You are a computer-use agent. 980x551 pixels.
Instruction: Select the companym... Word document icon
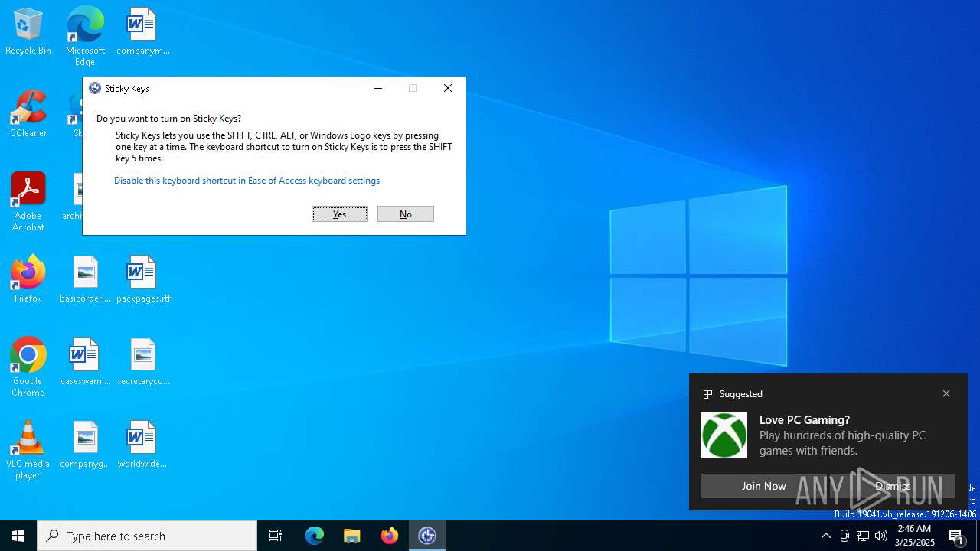142,31
